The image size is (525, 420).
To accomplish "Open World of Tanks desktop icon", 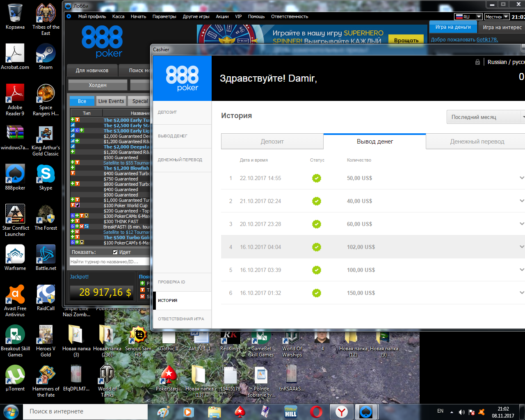I will 107,381.
